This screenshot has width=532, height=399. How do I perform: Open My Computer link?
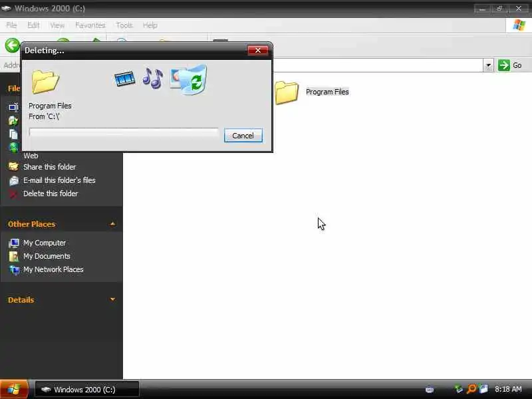(x=45, y=243)
